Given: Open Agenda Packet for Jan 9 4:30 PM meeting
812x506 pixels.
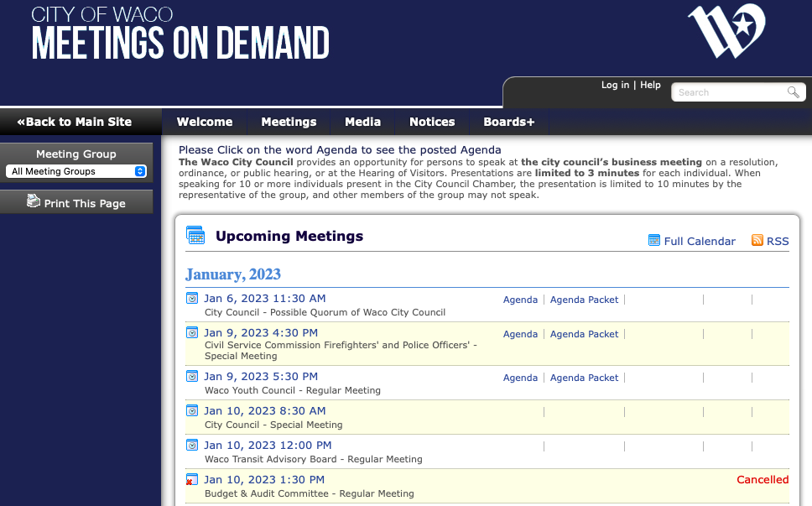Looking at the screenshot, I should tap(584, 334).
